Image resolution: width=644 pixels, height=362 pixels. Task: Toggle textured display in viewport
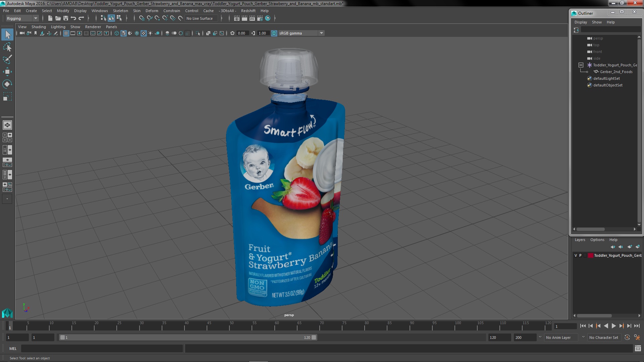[x=144, y=33]
